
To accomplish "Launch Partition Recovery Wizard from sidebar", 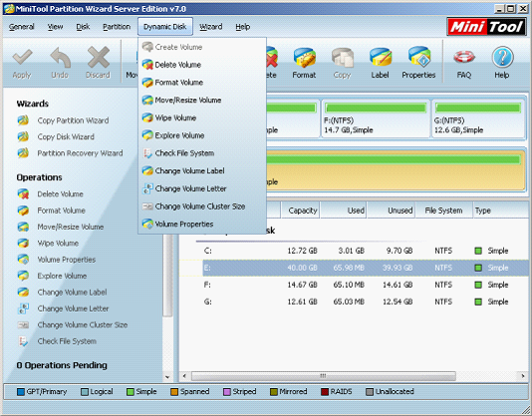I will click(80, 153).
